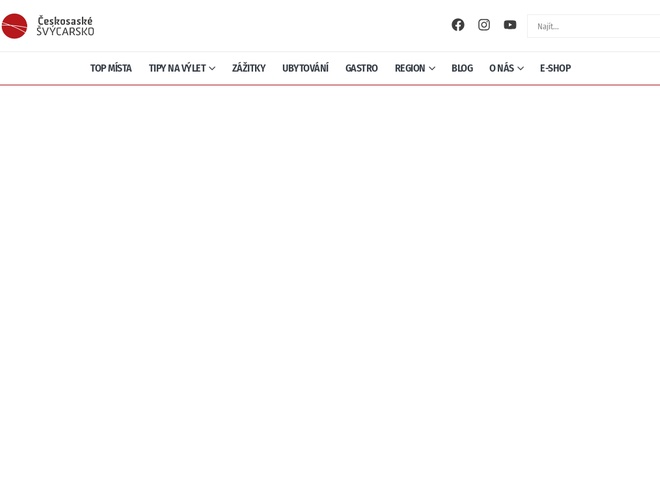Click the REGION menu label
The height and width of the screenshot is (500, 660).
point(410,68)
